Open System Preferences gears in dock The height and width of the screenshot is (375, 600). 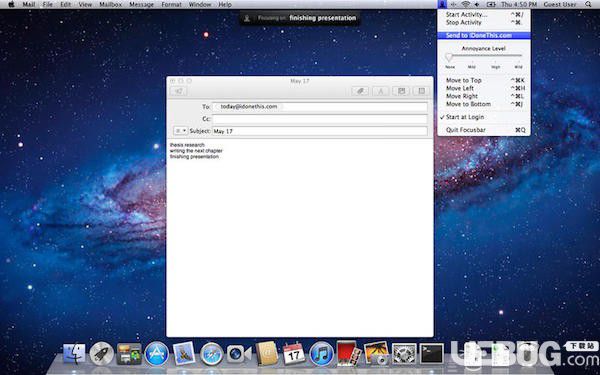point(404,353)
